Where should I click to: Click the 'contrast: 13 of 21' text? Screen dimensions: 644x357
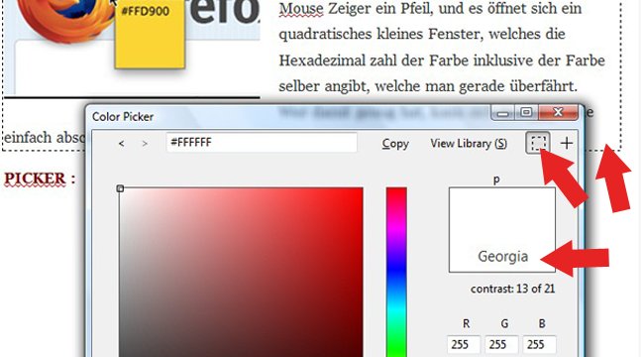(512, 289)
